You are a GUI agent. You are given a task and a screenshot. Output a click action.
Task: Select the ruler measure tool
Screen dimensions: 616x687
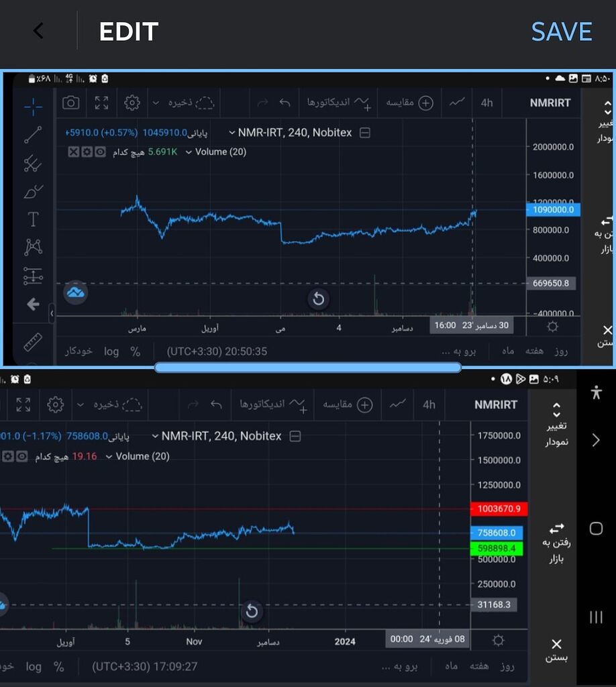(x=33, y=342)
